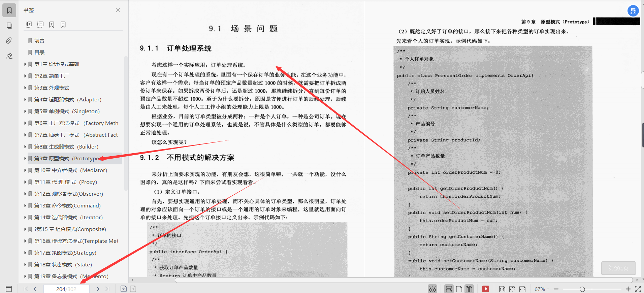
Task: Expand 第4章 适配器模式 bookmark
Action: click(x=25, y=99)
